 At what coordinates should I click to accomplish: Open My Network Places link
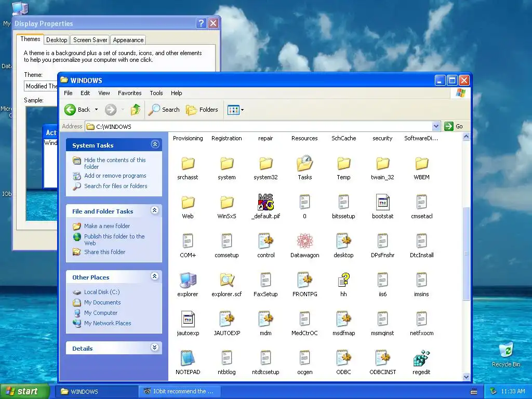pyautogui.click(x=108, y=323)
